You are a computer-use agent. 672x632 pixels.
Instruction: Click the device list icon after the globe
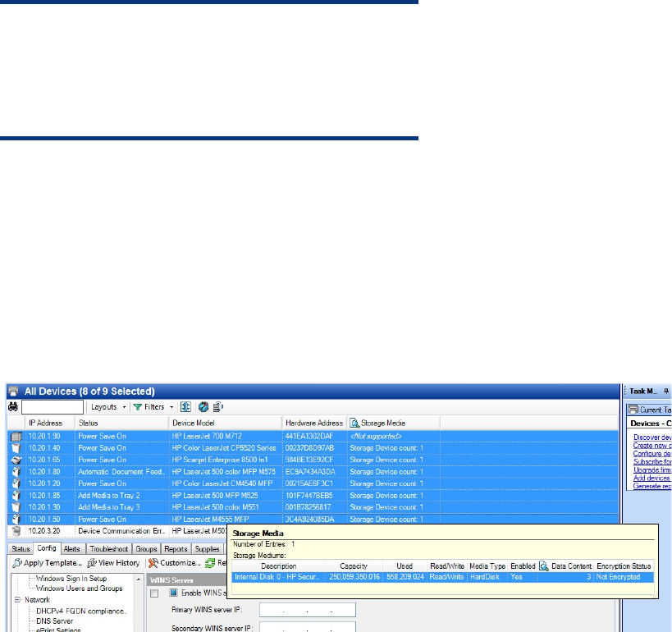coord(218,406)
